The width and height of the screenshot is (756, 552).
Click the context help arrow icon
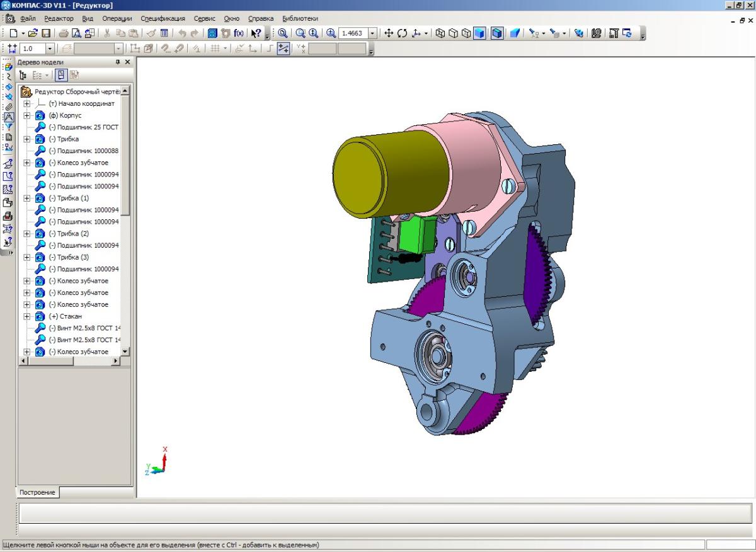(256, 33)
